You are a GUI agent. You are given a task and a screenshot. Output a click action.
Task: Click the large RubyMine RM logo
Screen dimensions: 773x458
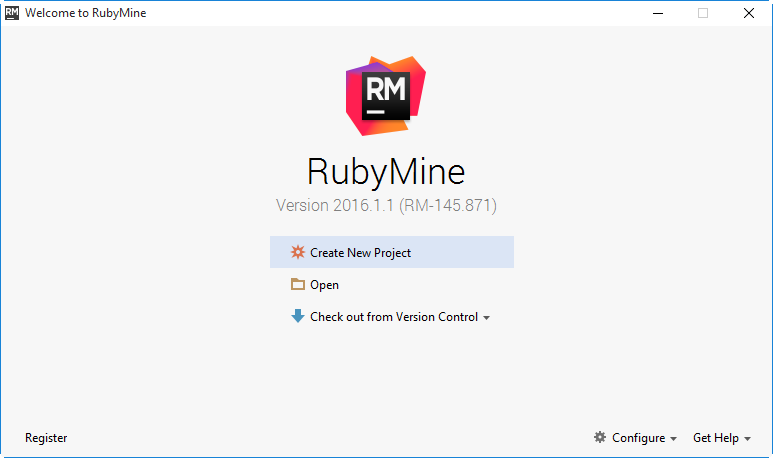(386, 96)
